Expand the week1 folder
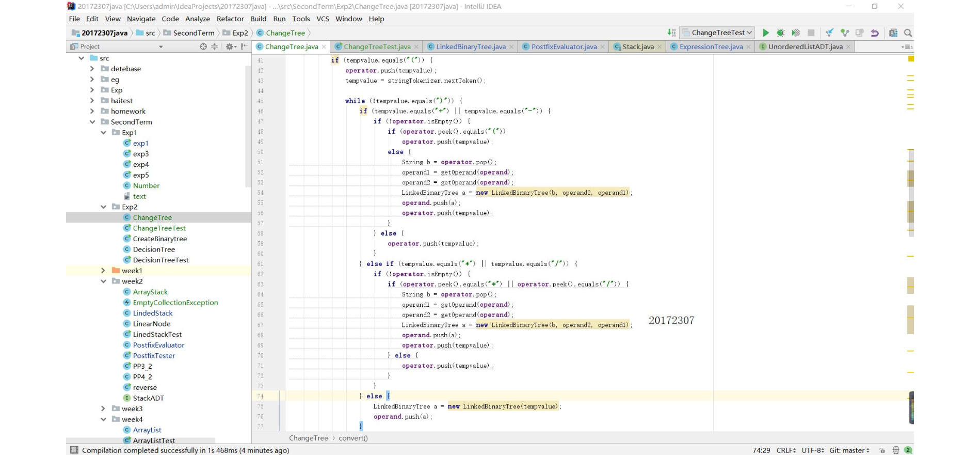980x455 pixels. coord(103,271)
